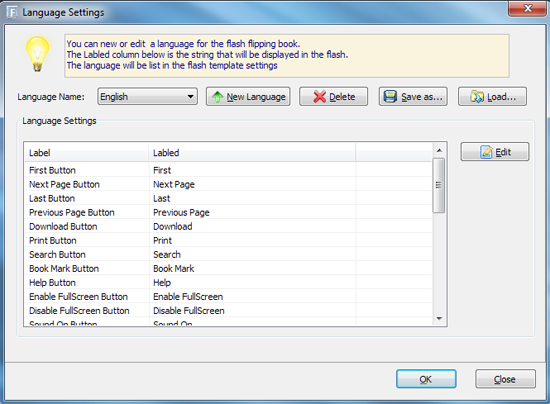Click the folder Load icon
550x404 pixels.
click(x=477, y=96)
